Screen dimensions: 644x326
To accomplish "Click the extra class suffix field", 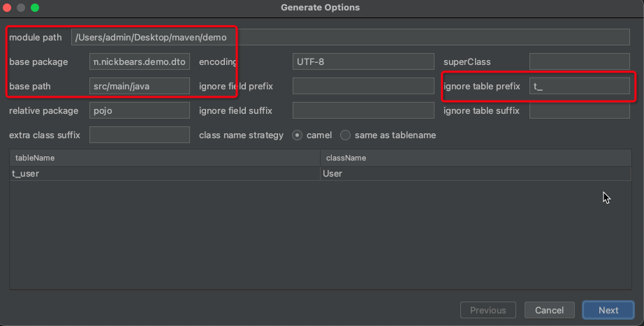I will pyautogui.click(x=140, y=135).
